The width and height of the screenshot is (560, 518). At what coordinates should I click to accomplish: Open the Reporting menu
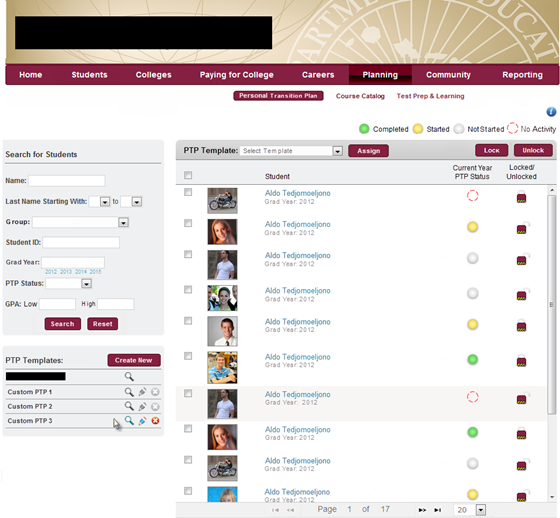click(522, 75)
